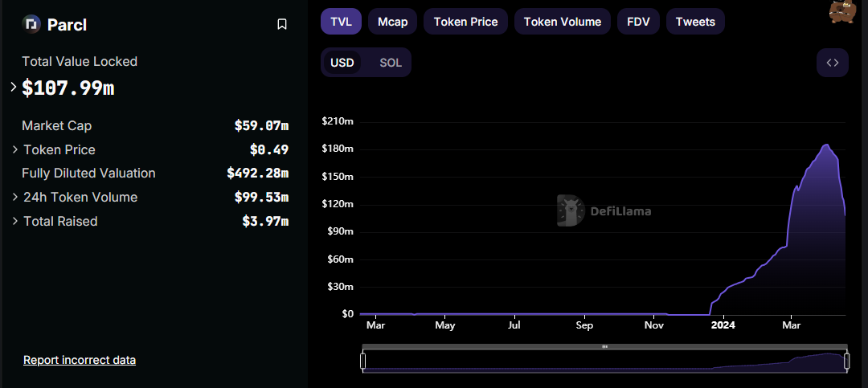Switch chart denomination to SOL

click(391, 63)
